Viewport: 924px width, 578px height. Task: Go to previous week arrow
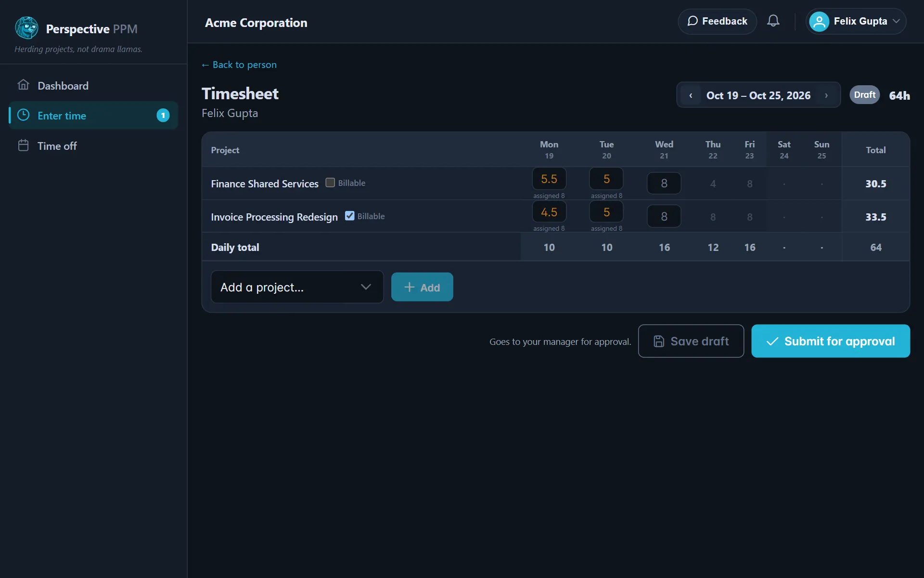691,95
